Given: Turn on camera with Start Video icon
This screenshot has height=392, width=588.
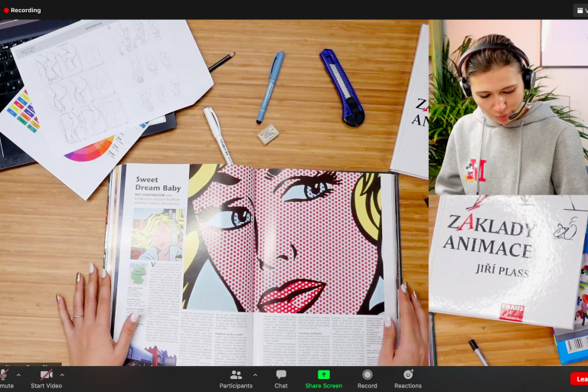Looking at the screenshot, I should coord(47,374).
